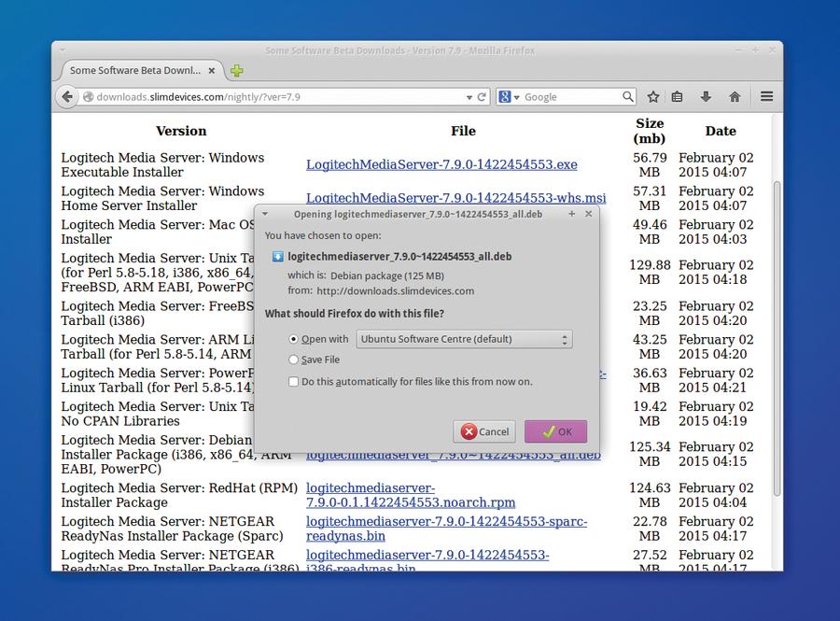Close the Some Software Beta Downloads tab
This screenshot has height=621, width=840.
pos(212,70)
